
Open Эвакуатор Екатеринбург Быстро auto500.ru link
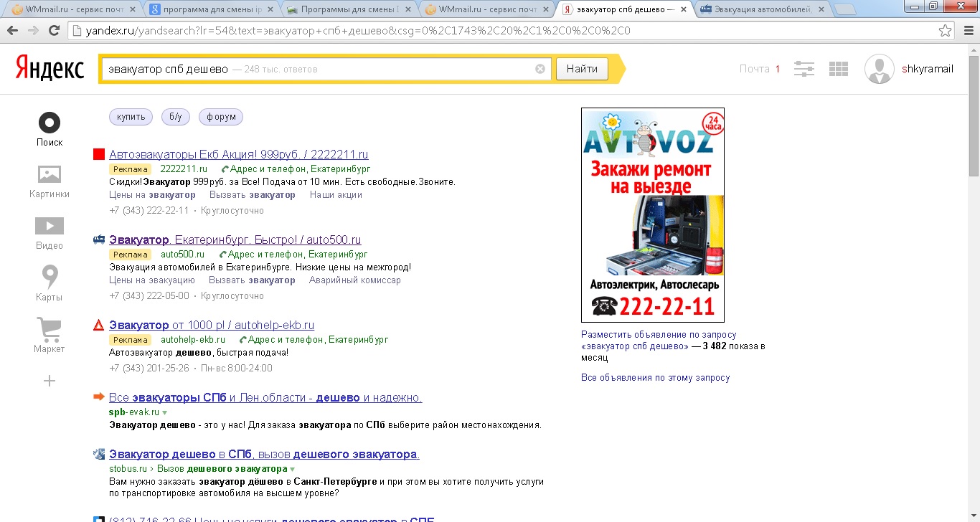(x=235, y=239)
